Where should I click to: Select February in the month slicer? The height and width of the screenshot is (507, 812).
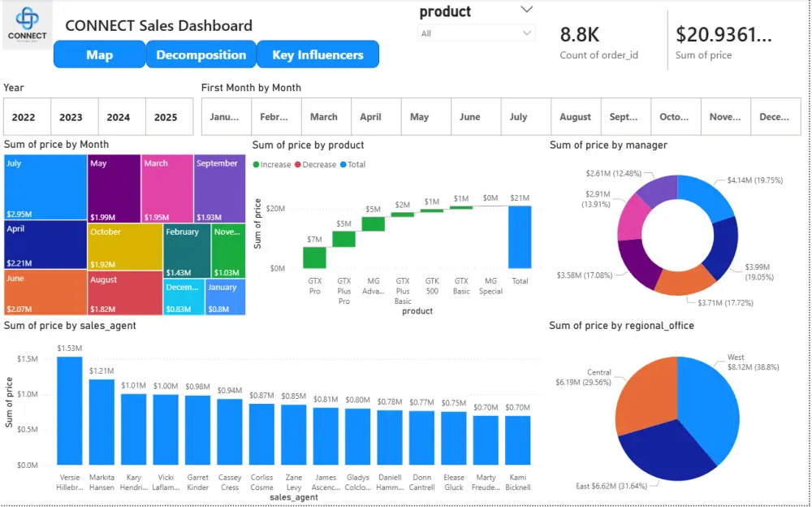276,117
